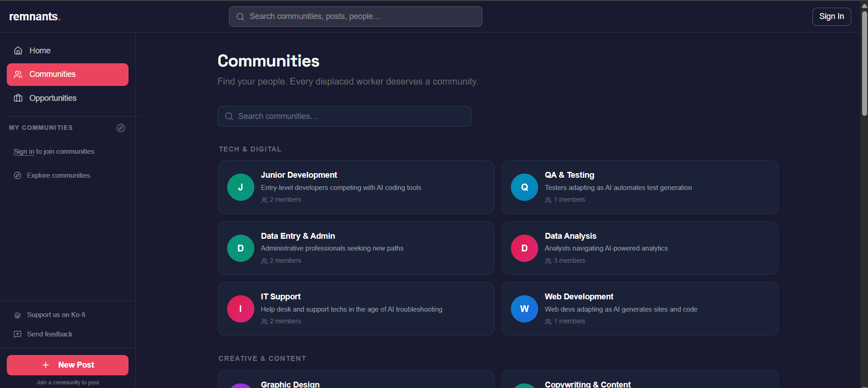Click the compass icon beside My Communities
The image size is (868, 388).
(x=121, y=128)
